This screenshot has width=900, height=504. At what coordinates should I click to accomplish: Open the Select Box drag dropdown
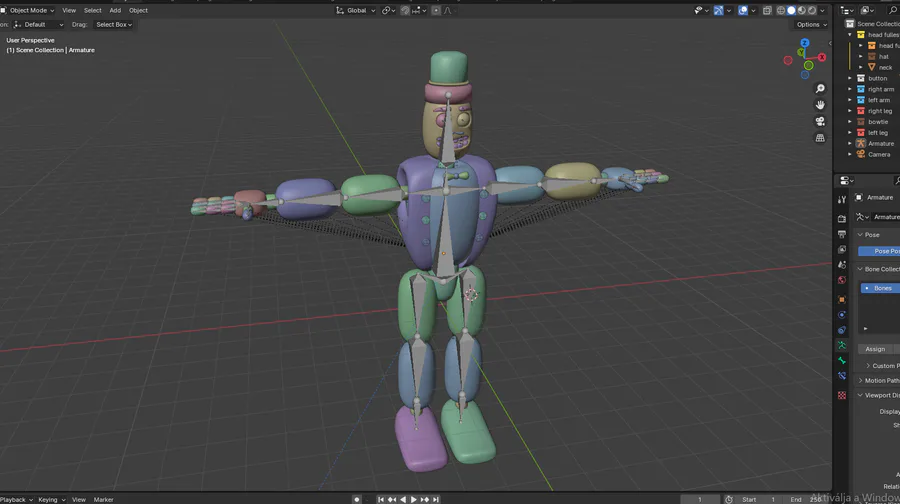pyautogui.click(x=114, y=25)
